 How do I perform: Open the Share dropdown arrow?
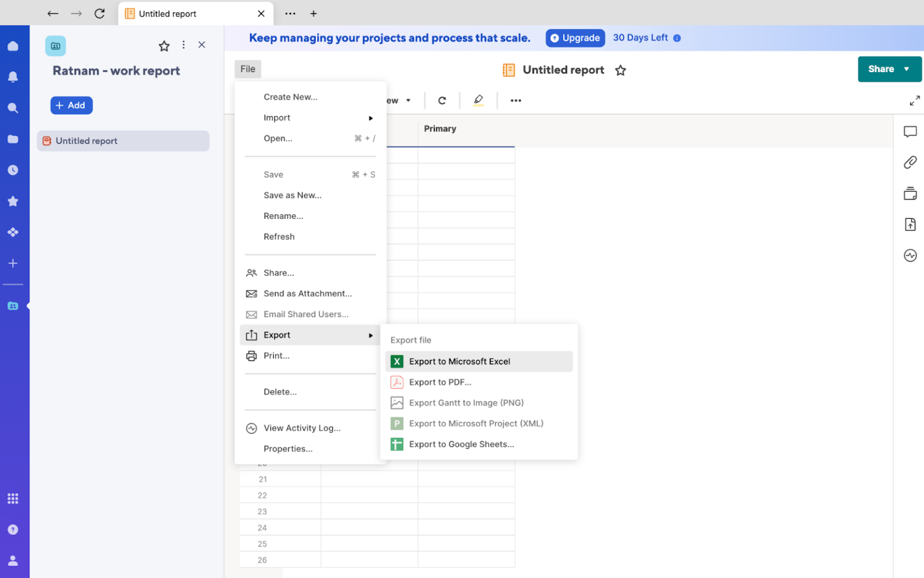pyautogui.click(x=906, y=69)
